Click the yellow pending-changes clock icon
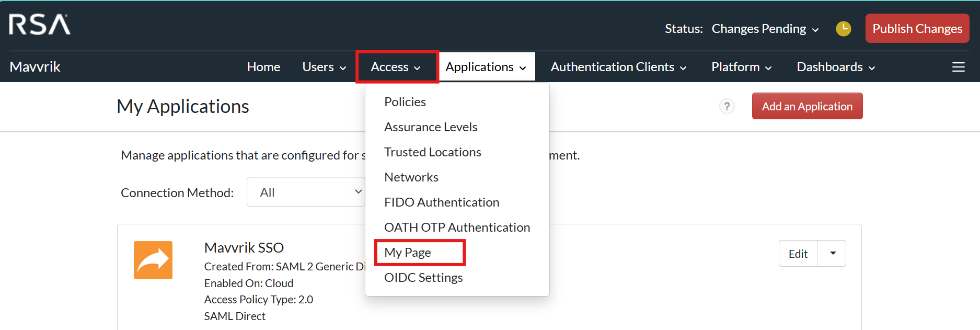The height and width of the screenshot is (330, 980). 843,29
